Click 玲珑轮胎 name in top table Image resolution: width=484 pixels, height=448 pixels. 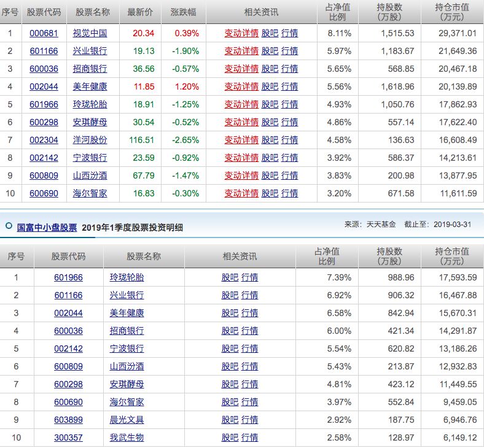90,104
